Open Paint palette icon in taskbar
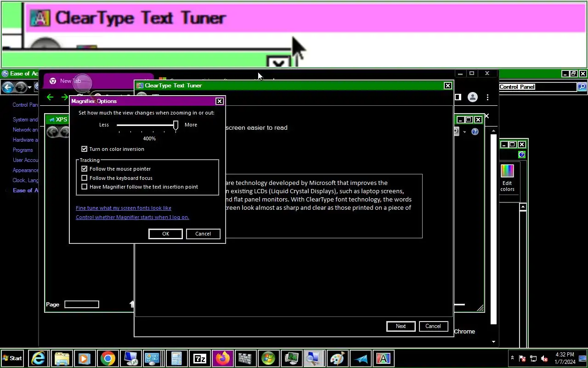 click(338, 358)
